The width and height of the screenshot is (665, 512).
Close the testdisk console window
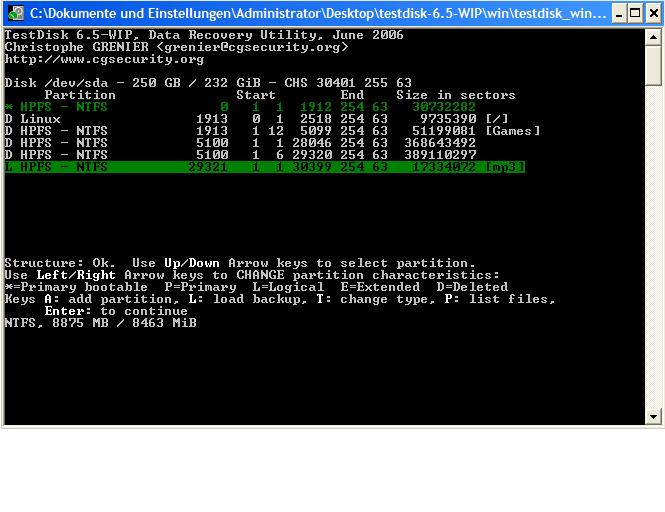654,14
